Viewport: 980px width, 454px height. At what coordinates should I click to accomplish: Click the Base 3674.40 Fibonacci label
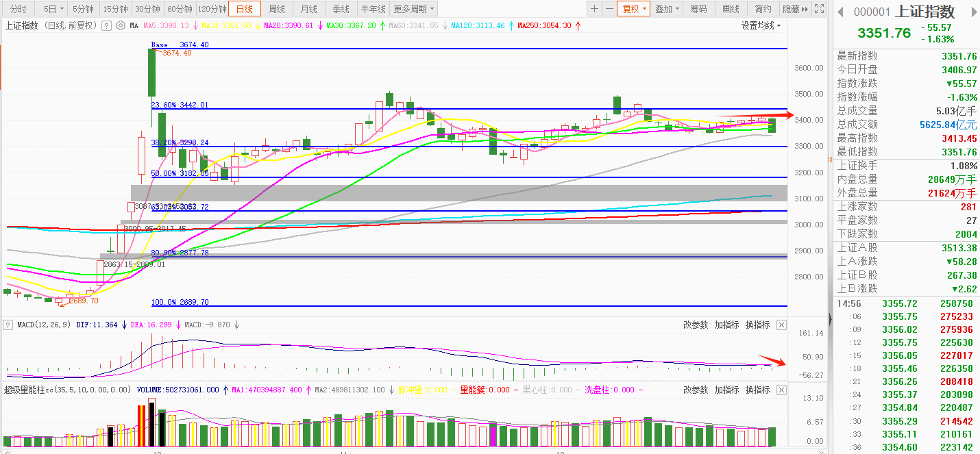pyautogui.click(x=180, y=45)
